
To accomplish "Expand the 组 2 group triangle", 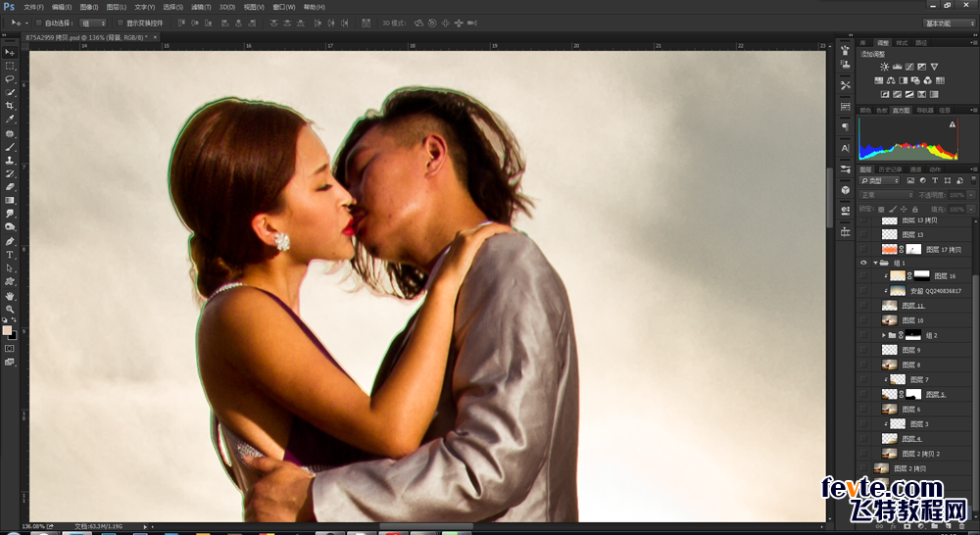I will point(884,335).
